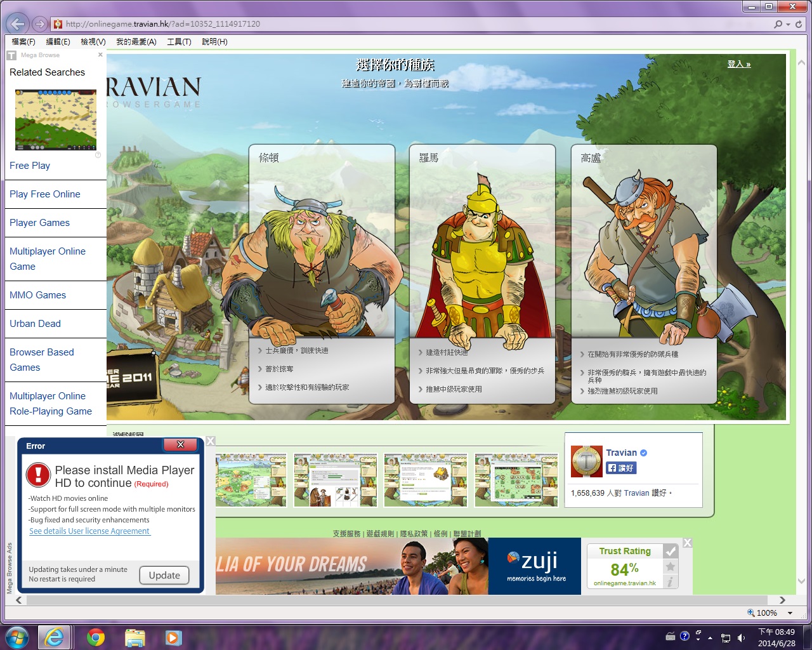The image size is (812, 650).
Task: Open the Play Free Online link
Action: 45,194
